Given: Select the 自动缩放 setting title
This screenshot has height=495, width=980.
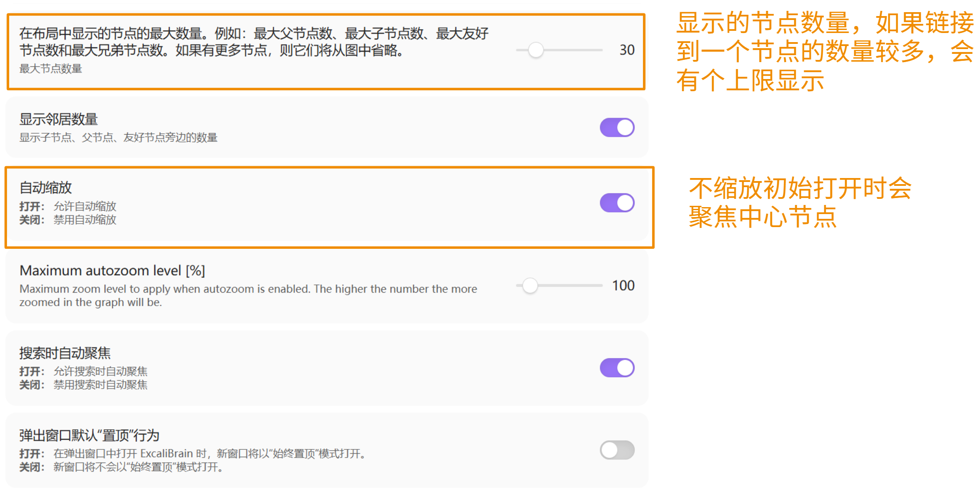Looking at the screenshot, I should pyautogui.click(x=46, y=188).
